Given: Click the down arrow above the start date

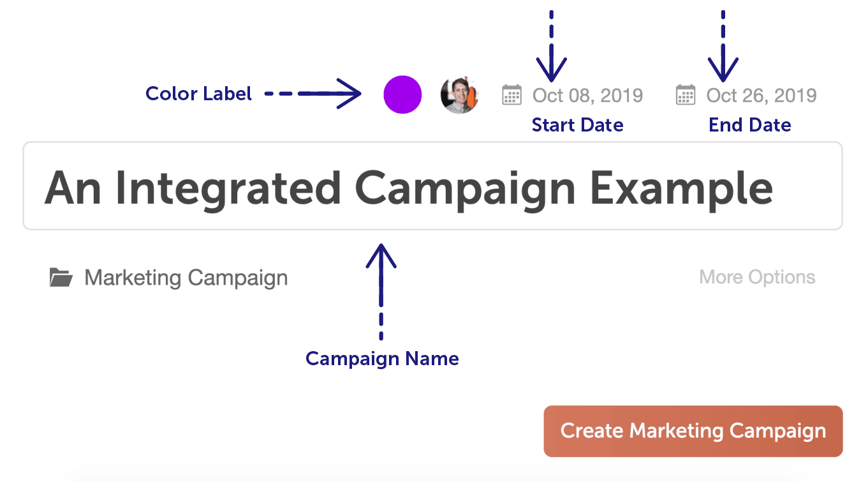Looking at the screenshot, I should (x=552, y=47).
